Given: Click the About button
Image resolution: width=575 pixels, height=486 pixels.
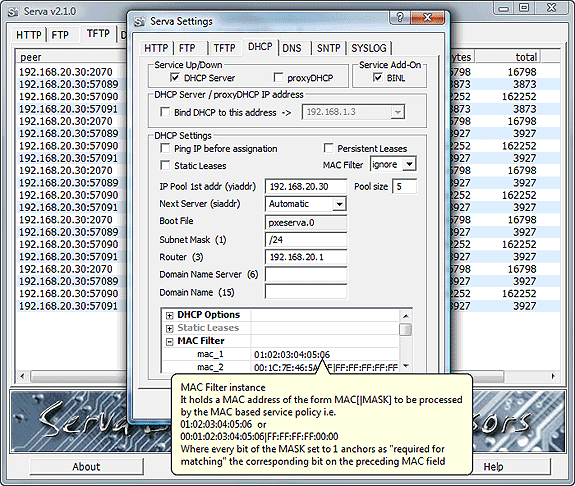Looking at the screenshot, I should coord(86,467).
